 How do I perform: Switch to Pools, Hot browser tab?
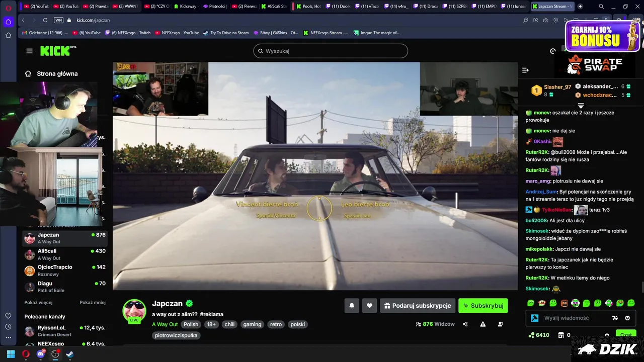308,6
